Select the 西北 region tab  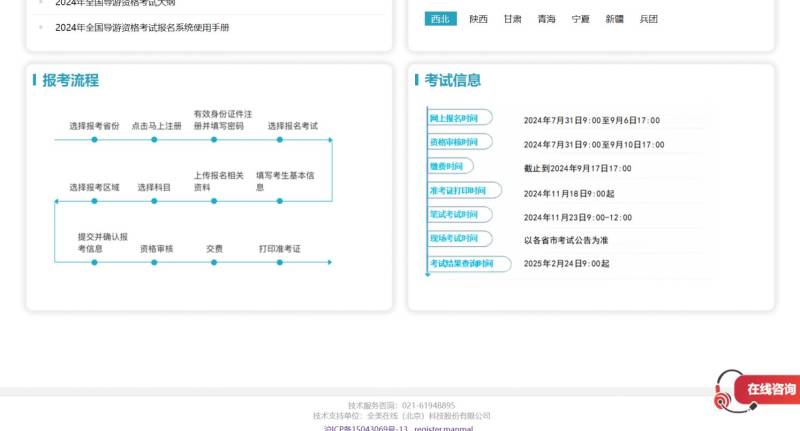pos(440,19)
